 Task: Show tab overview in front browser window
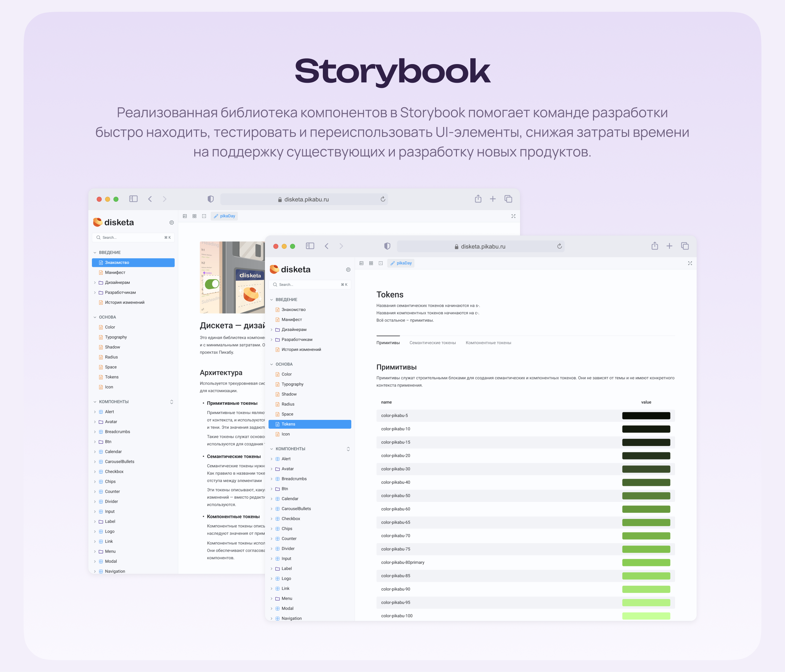click(685, 246)
